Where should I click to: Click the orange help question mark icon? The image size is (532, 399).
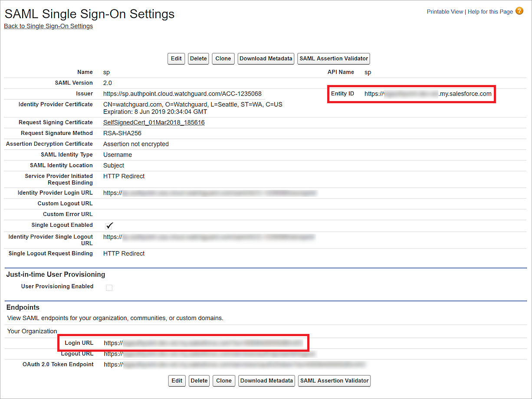[519, 11]
